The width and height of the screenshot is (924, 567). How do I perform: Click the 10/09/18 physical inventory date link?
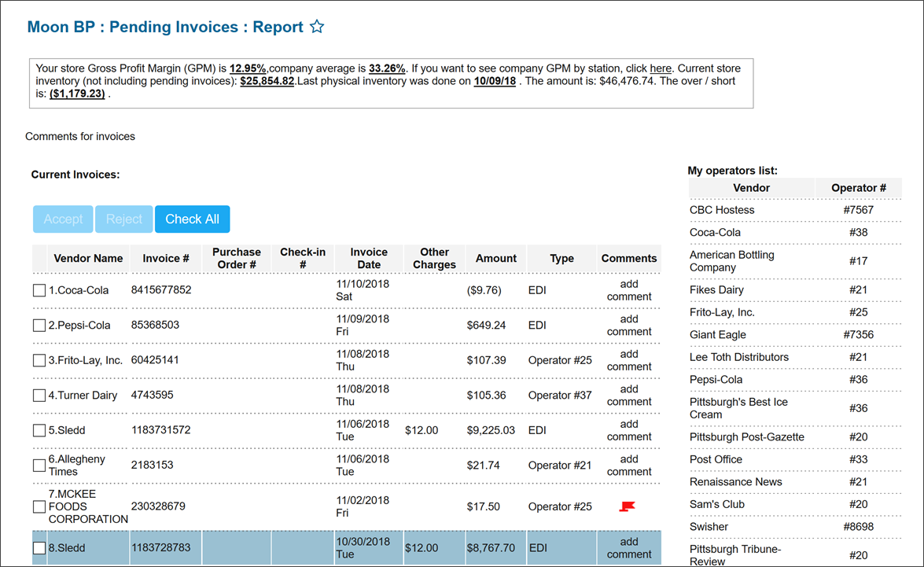[x=495, y=81]
